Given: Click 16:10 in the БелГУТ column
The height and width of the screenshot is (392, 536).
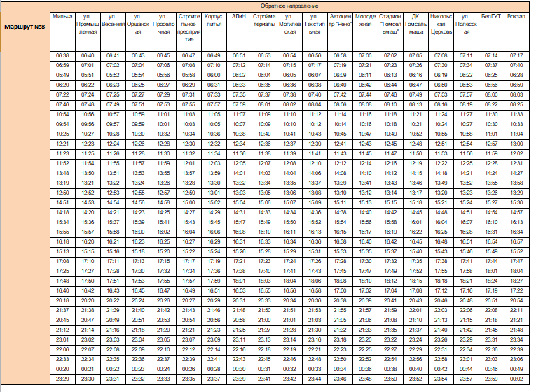Looking at the screenshot, I should click(x=491, y=223).
